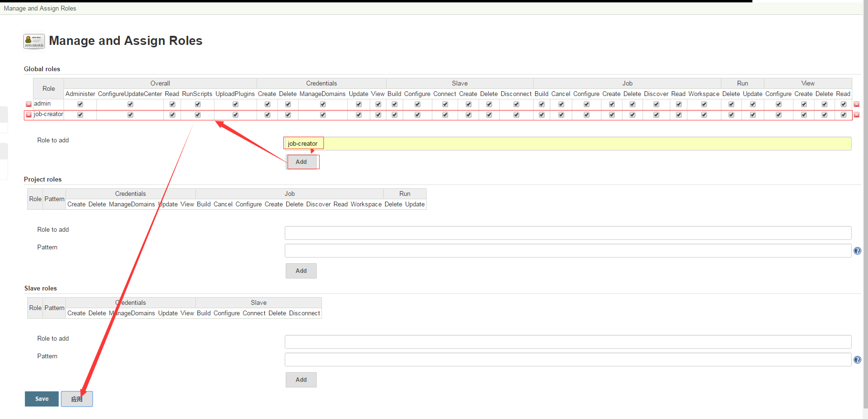Click Add button under Slave roles
Image resolution: width=868 pixels, height=419 pixels.
(301, 380)
